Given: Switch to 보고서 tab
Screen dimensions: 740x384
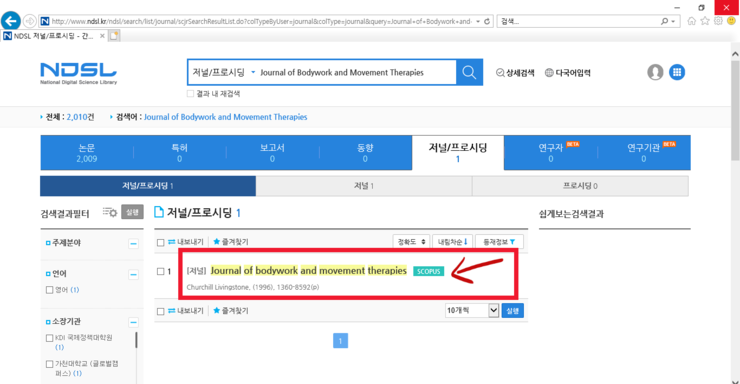Looking at the screenshot, I should pos(272,153).
